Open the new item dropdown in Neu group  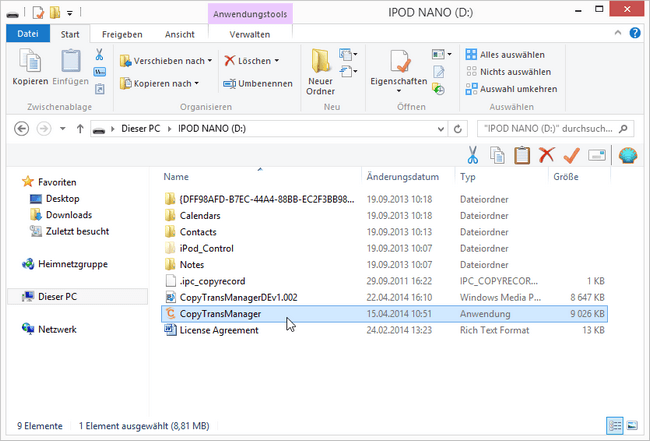348,54
